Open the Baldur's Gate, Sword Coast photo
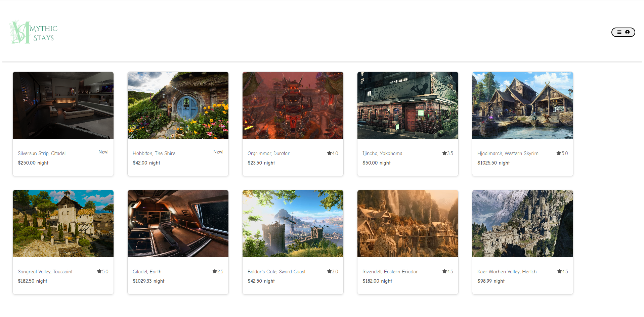This screenshot has width=644, height=317. tap(293, 224)
